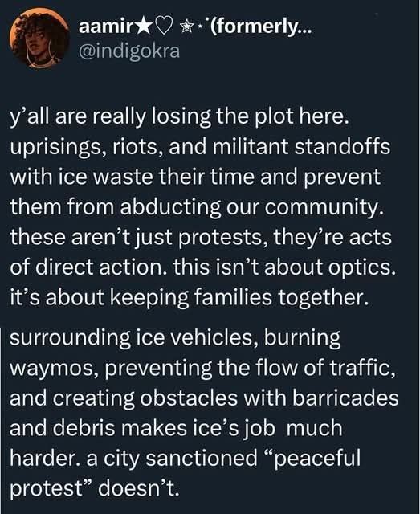Viewport: 420px width, 514px height.
Task: Click the phrase "abducting our community."
Action: click(251, 208)
